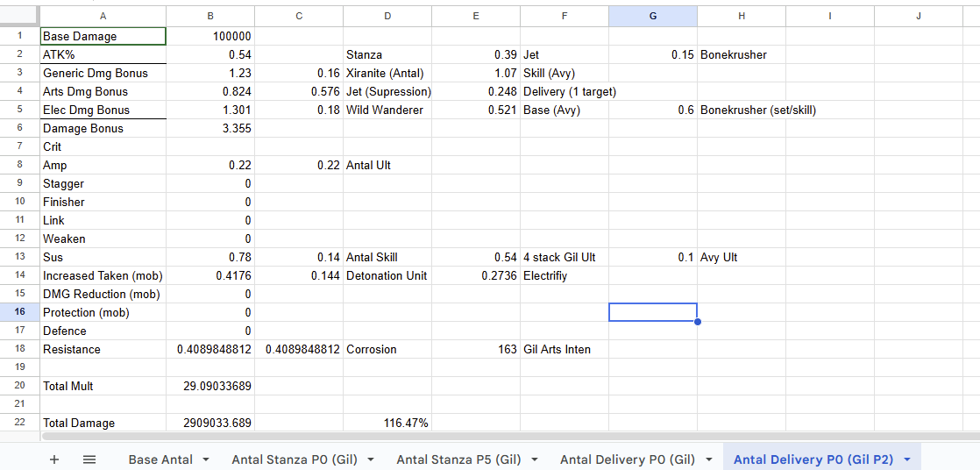Viewport: 980px width, 470px height.
Task: Select Wild Wanderer cell
Action: 387,110
